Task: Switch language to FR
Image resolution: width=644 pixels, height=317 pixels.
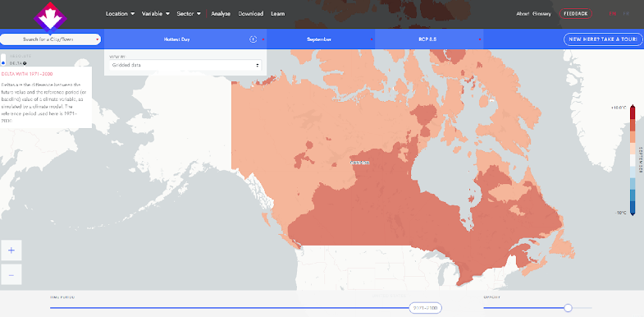Action: 626,14
